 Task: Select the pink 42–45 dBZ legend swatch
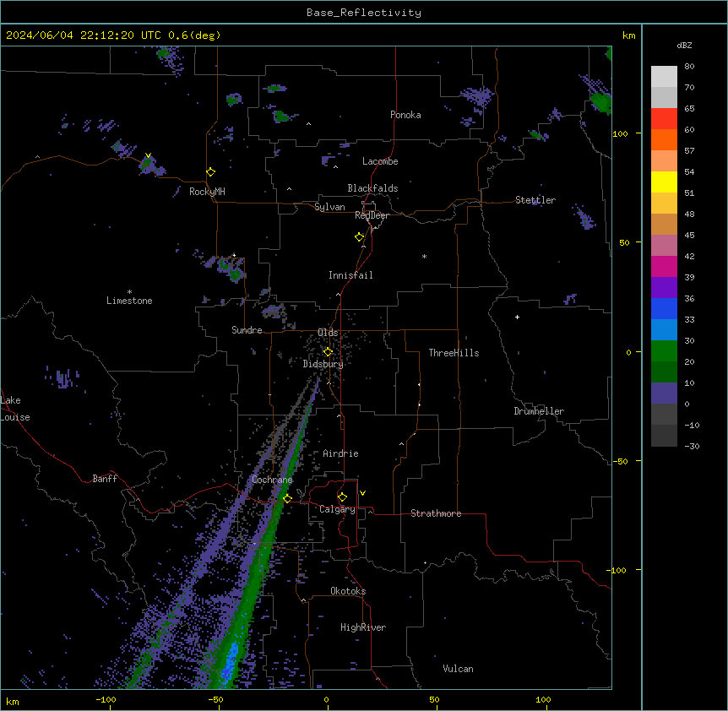tap(664, 246)
